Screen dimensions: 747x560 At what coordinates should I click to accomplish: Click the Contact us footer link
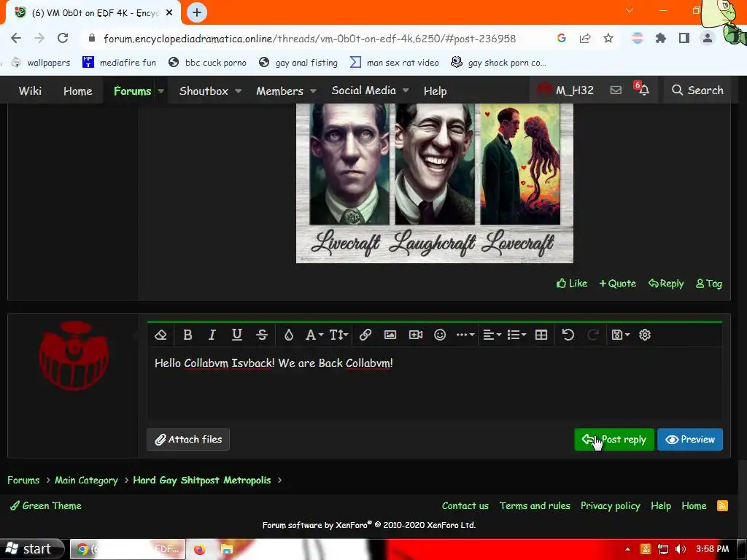(465, 506)
